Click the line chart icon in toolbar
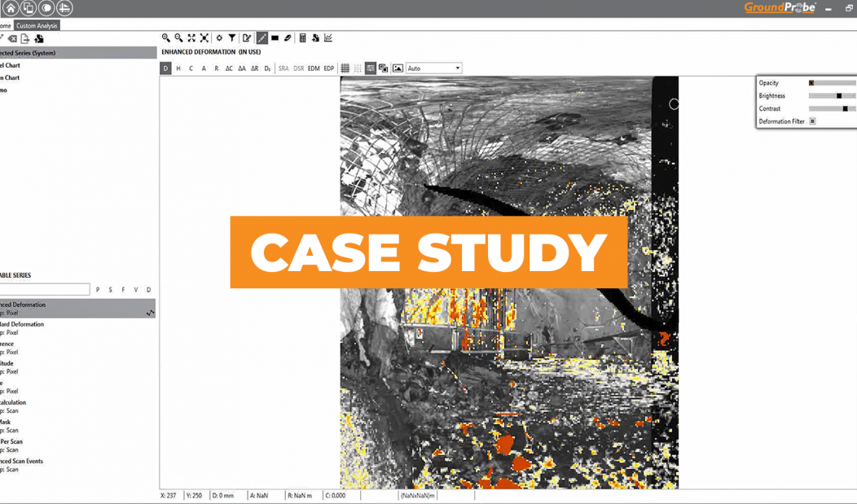The width and height of the screenshot is (857, 504). pyautogui.click(x=328, y=38)
